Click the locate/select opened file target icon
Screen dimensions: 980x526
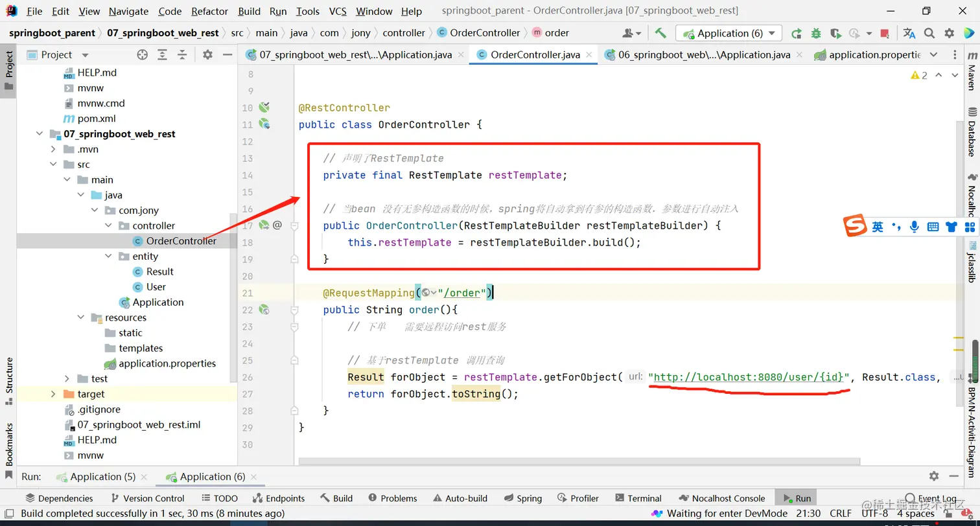[x=142, y=55]
